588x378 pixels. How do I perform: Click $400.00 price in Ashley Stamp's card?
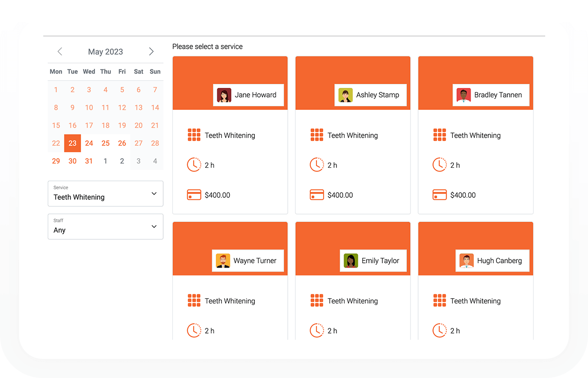pyautogui.click(x=340, y=195)
